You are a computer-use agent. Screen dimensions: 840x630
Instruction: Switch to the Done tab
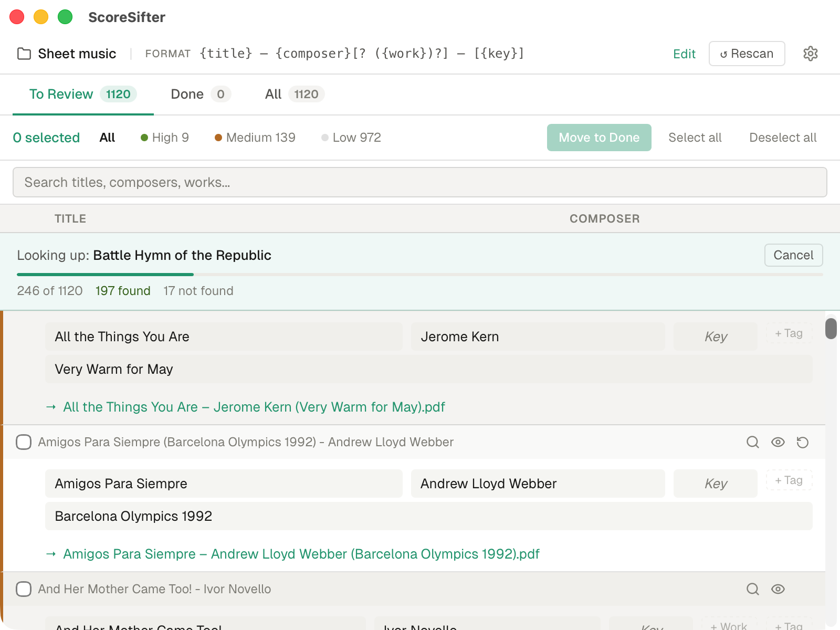[200, 94]
